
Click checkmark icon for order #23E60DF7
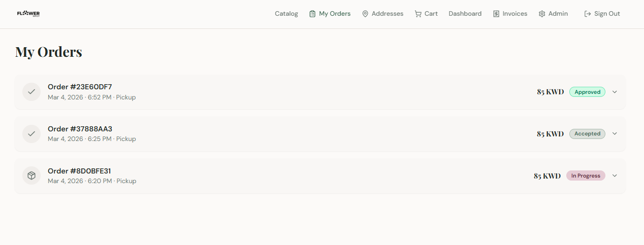click(x=31, y=92)
